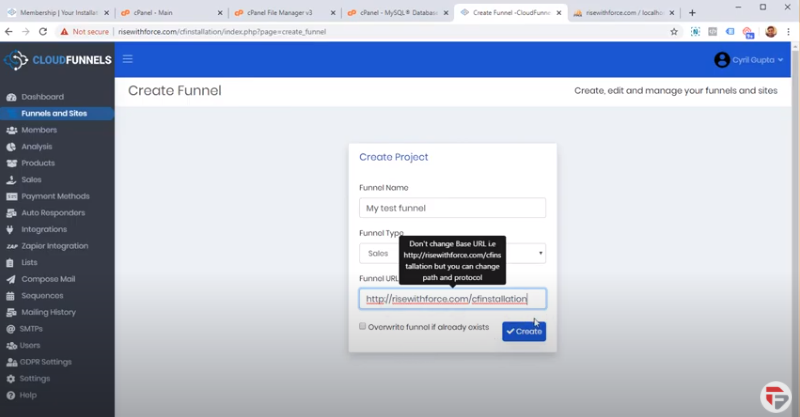Click the Create button

(523, 331)
